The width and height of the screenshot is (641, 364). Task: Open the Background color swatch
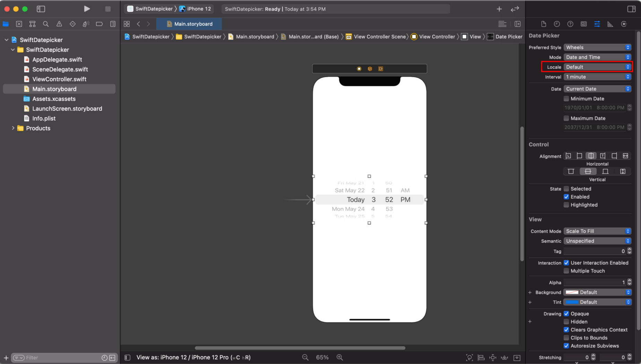[572, 293]
